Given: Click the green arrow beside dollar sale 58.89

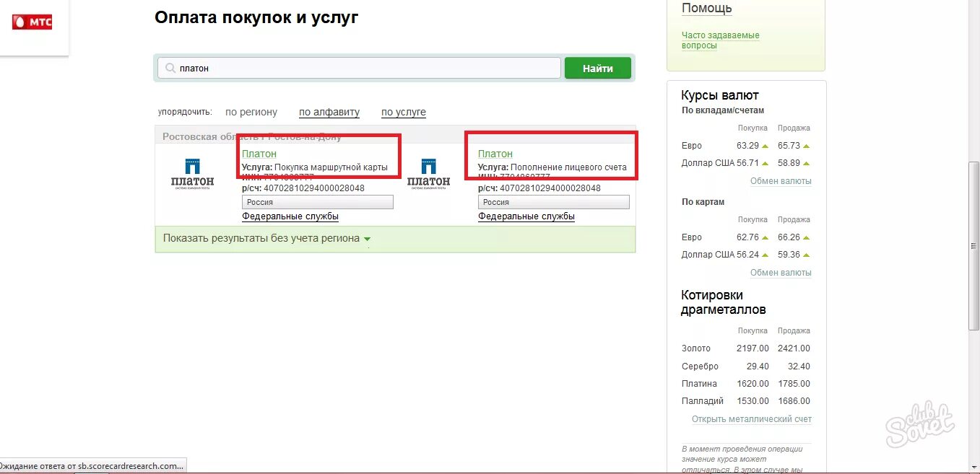Looking at the screenshot, I should 806,163.
